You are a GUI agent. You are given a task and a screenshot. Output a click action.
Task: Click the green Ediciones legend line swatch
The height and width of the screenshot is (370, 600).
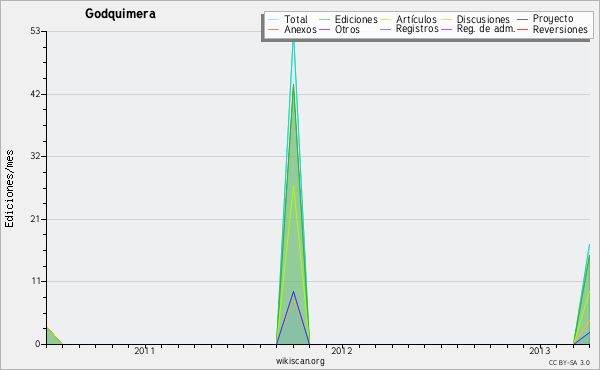pos(324,20)
